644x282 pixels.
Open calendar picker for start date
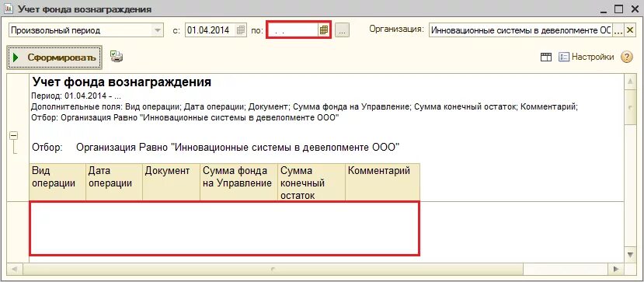pyautogui.click(x=241, y=30)
